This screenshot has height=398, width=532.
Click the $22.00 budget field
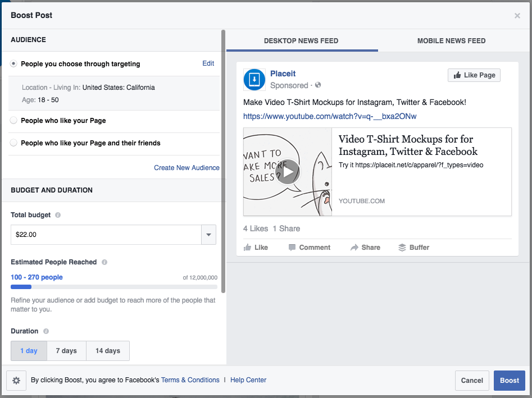(106, 235)
